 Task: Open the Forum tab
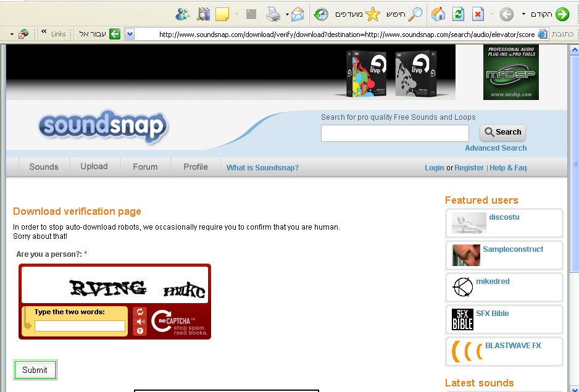[x=145, y=167]
